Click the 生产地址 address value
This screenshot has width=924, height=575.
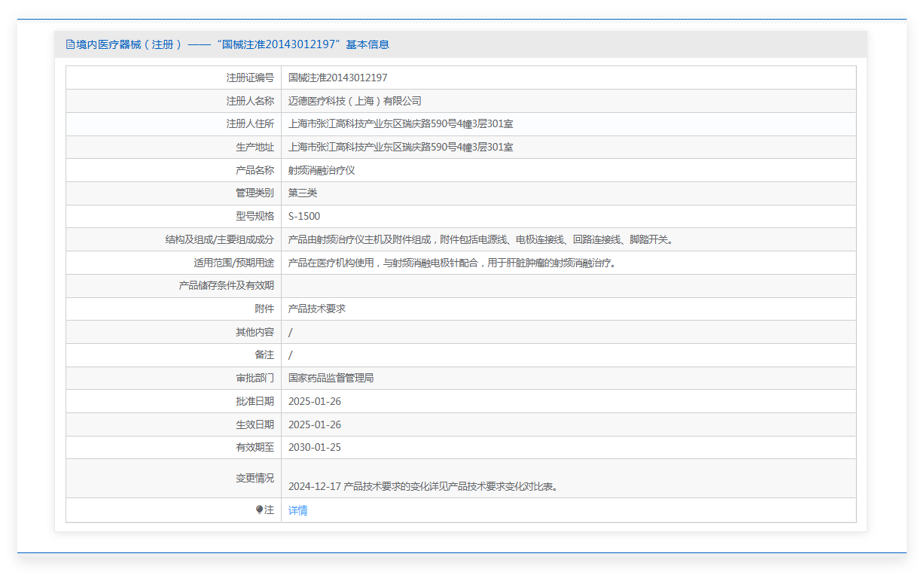(x=401, y=148)
